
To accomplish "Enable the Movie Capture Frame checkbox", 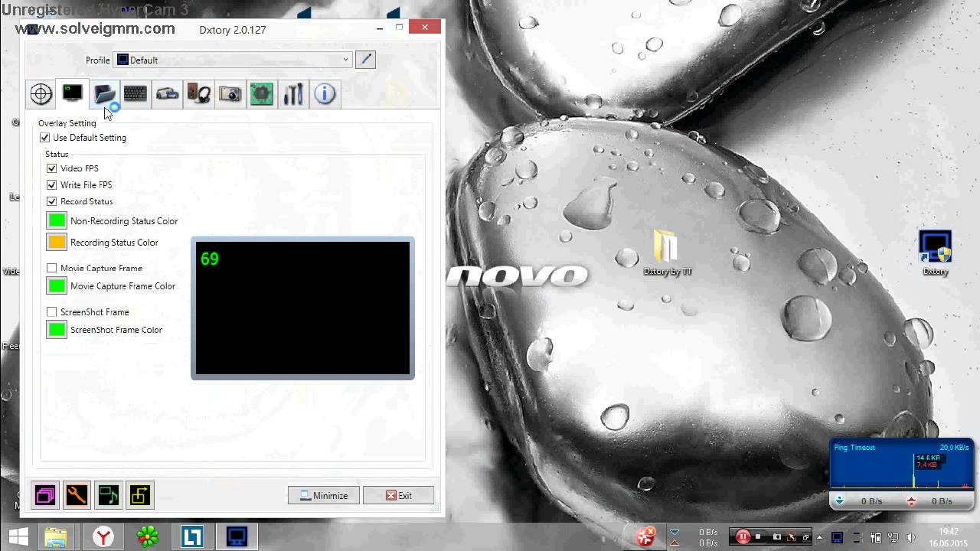I will [x=52, y=268].
